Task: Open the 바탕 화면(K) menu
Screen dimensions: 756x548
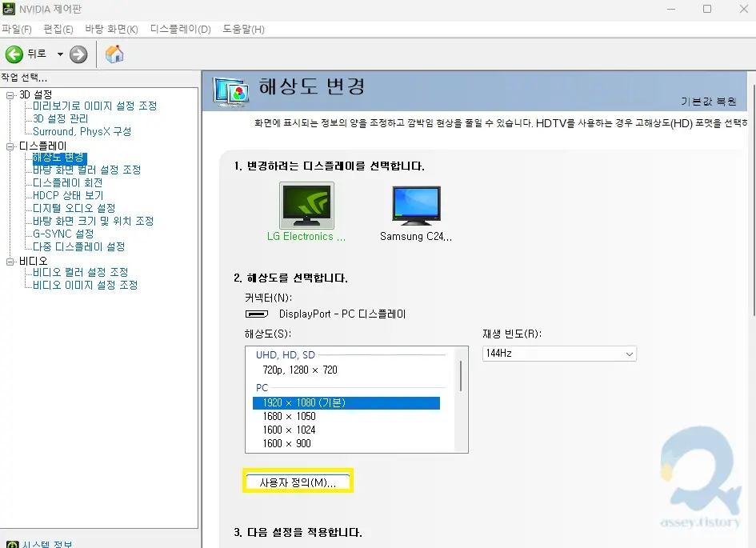Action: (111, 30)
